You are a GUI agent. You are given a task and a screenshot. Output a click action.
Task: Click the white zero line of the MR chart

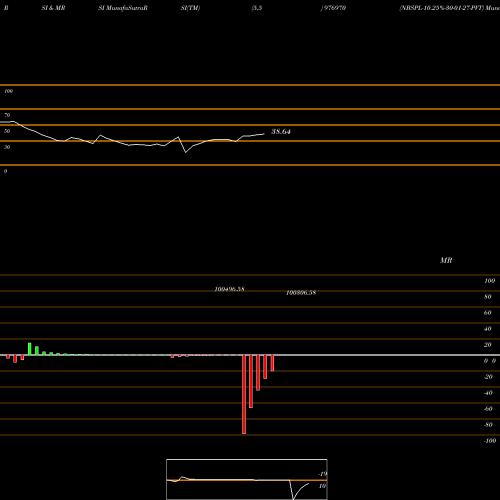click(250, 355)
